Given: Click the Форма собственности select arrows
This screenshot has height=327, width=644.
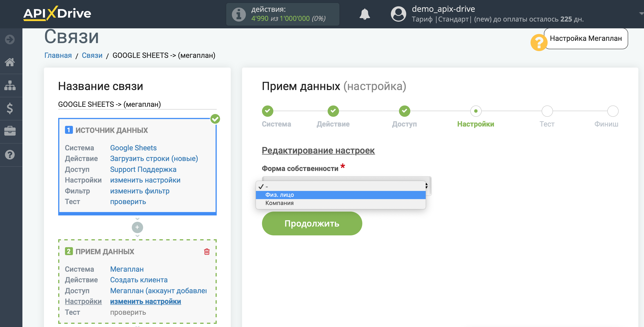Looking at the screenshot, I should [426, 186].
